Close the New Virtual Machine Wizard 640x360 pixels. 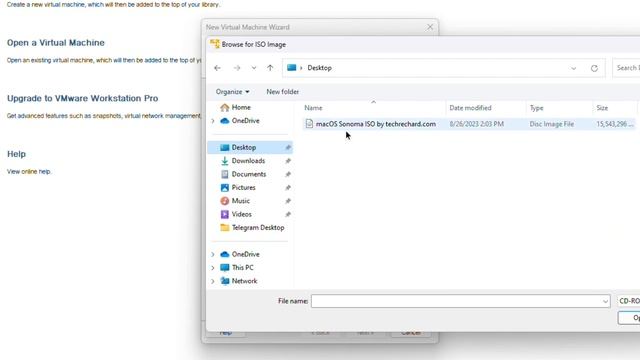coord(430,27)
